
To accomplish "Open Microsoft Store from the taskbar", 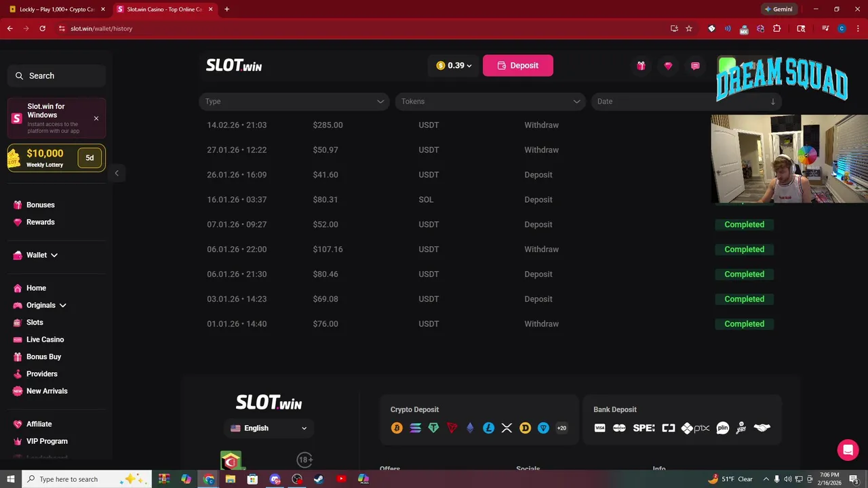I will [252, 479].
